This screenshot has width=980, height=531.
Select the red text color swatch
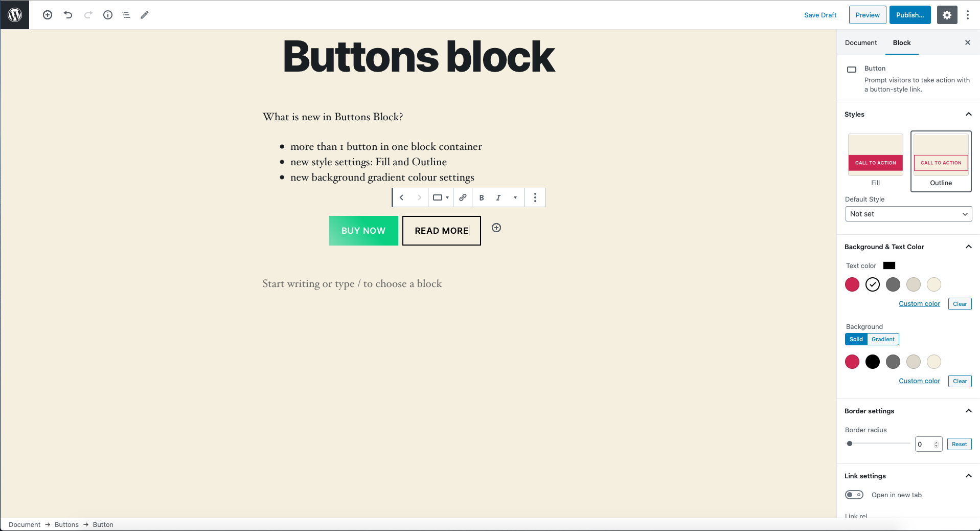pos(852,284)
